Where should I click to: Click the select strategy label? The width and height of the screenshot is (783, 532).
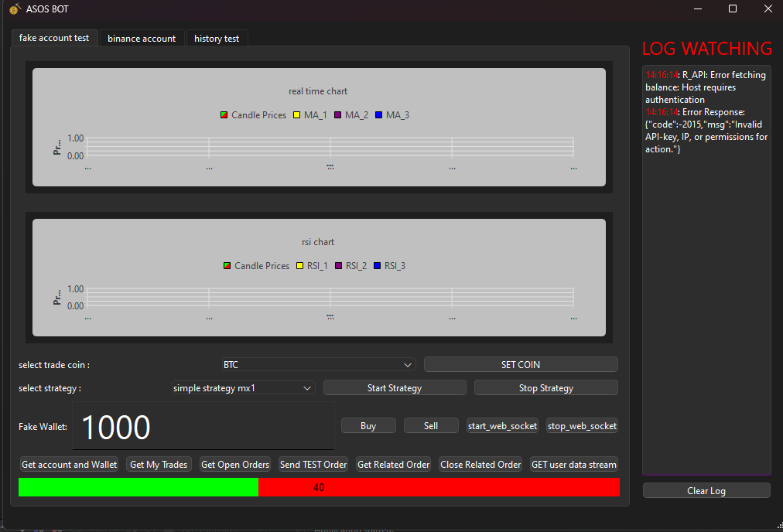(x=50, y=388)
